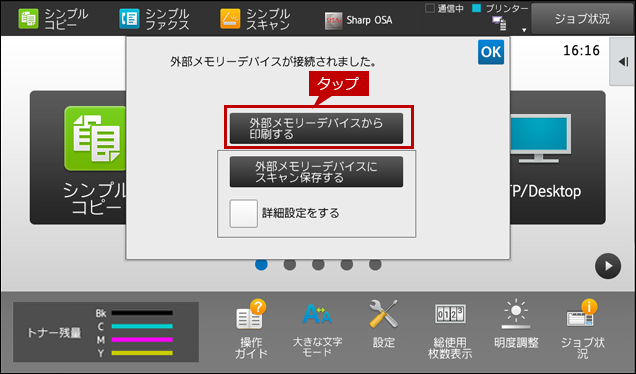Screen dimensions: 636x374
Task: Tap the magenta M toner level bar
Action: click(x=142, y=340)
